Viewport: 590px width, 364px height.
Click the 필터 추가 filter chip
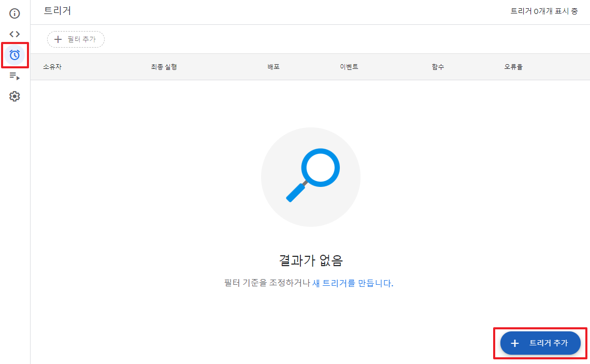click(x=76, y=39)
